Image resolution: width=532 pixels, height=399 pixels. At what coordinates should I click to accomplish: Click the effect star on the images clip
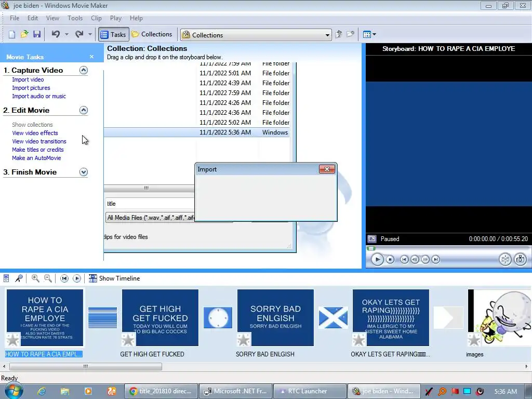(x=474, y=340)
